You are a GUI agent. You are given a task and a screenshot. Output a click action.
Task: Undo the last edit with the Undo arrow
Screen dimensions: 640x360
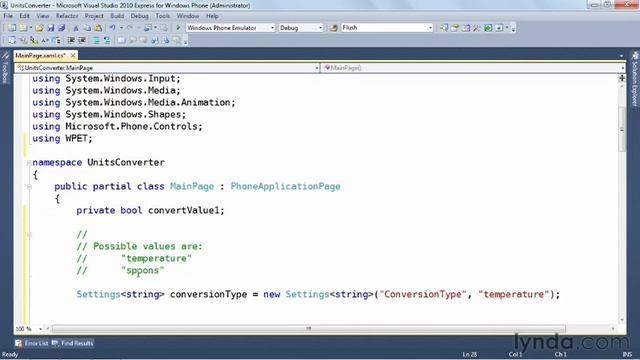(112, 28)
